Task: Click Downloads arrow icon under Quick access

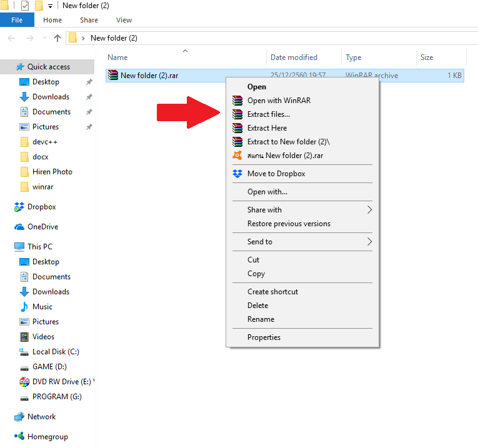Action: [24, 97]
